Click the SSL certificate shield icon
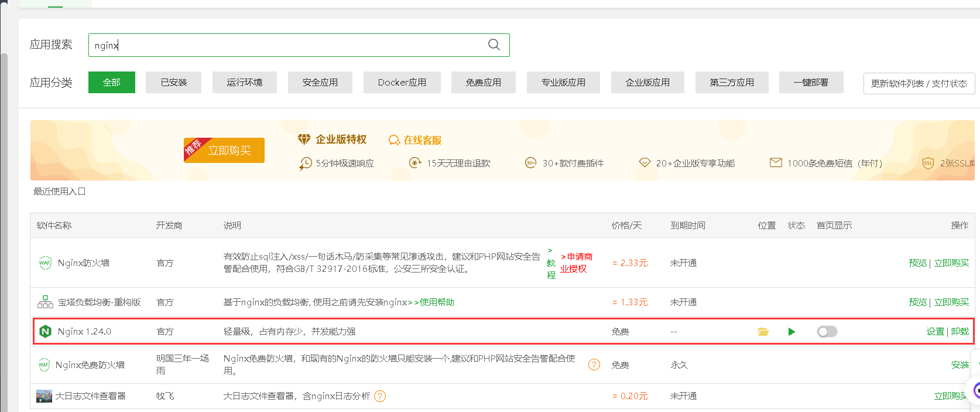This screenshot has height=412, width=980. coord(928,163)
